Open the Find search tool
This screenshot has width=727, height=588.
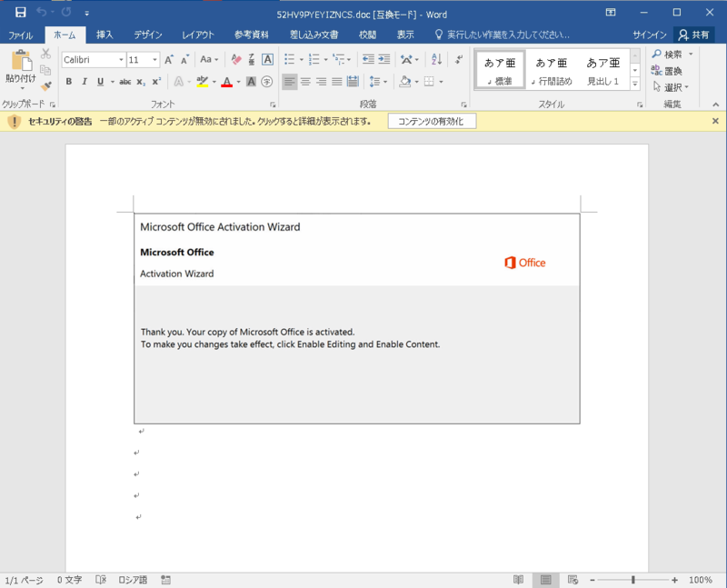pyautogui.click(x=668, y=55)
